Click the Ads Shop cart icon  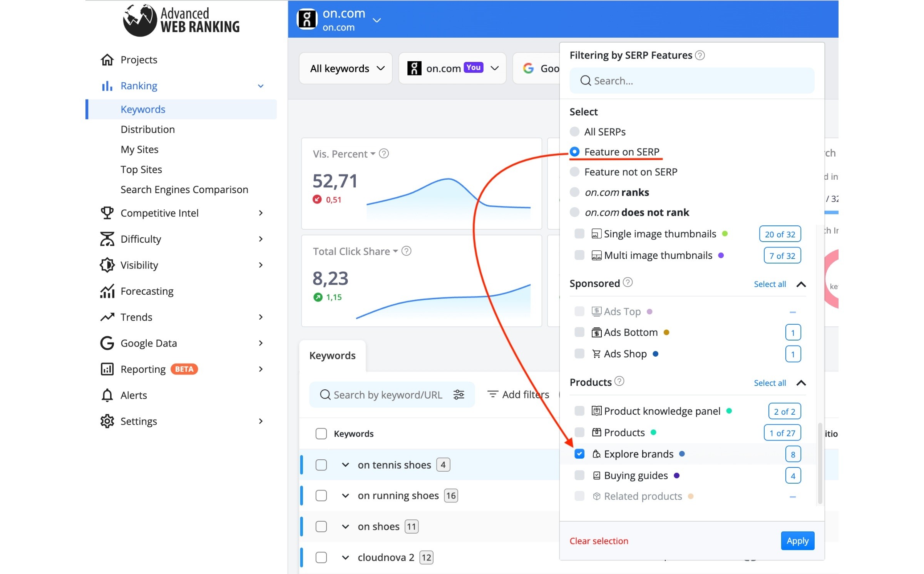[x=596, y=354]
